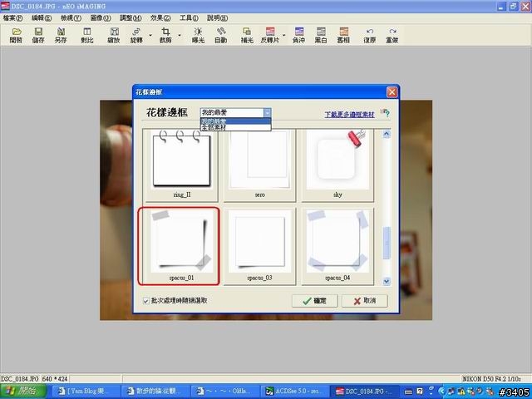This screenshot has width=532, height=399.
Task: Choose the ring_II frame thumbnail
Action: (x=182, y=165)
